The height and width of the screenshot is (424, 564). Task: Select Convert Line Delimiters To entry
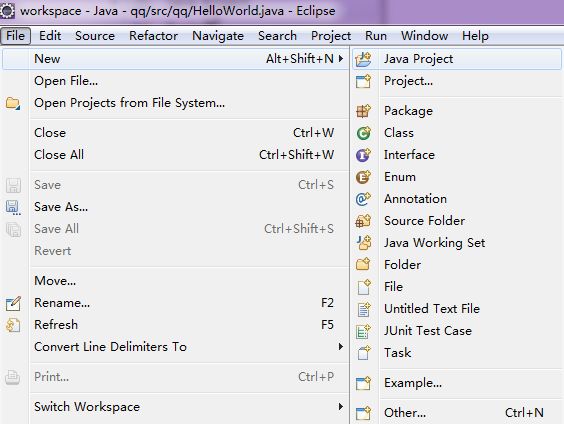pyautogui.click(x=176, y=347)
